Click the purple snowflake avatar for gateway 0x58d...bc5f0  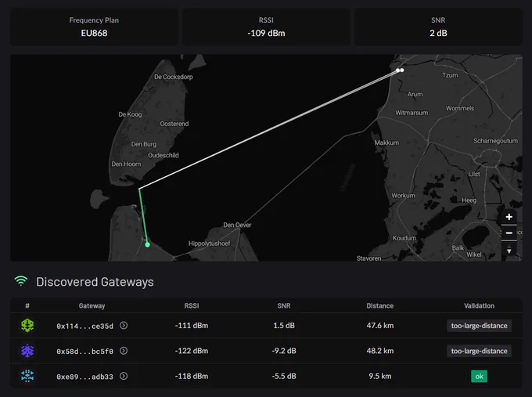27,351
